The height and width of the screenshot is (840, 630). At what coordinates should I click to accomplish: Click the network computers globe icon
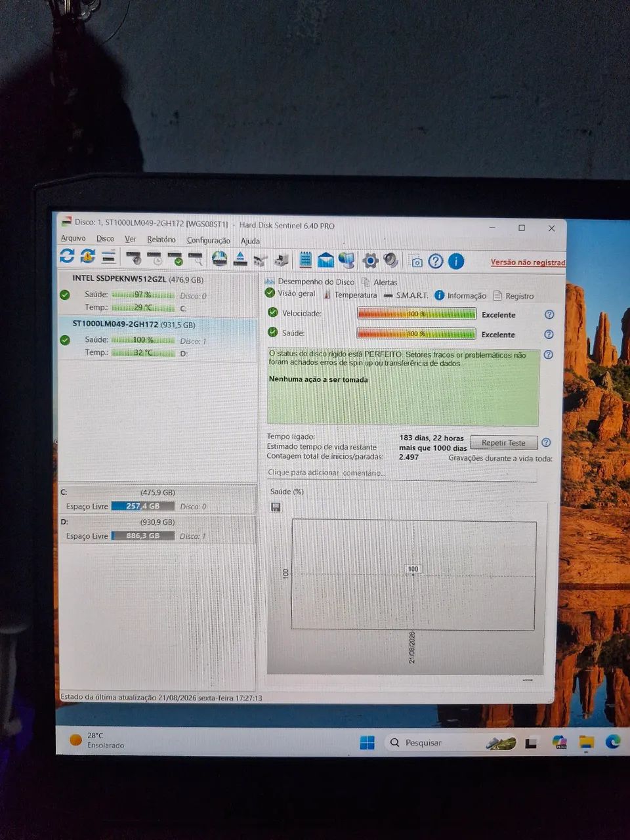(x=346, y=261)
